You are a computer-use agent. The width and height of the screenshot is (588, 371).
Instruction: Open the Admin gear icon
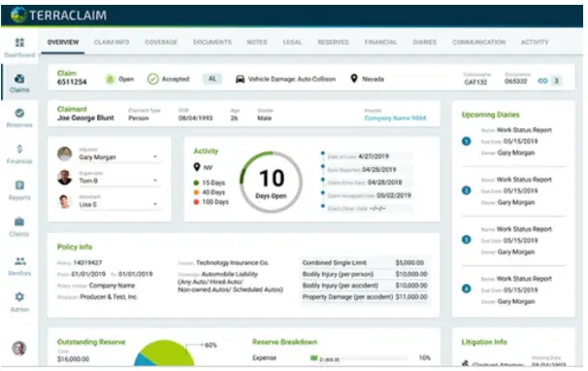point(19,296)
